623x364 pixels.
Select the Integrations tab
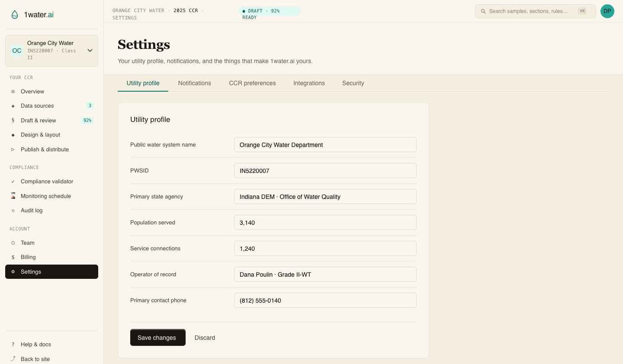click(309, 83)
